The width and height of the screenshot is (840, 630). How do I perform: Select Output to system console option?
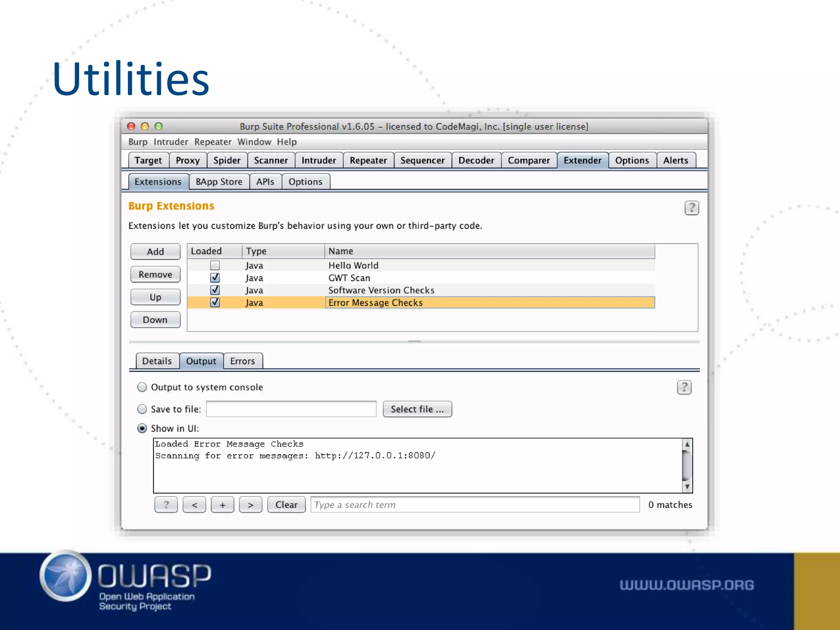click(142, 387)
